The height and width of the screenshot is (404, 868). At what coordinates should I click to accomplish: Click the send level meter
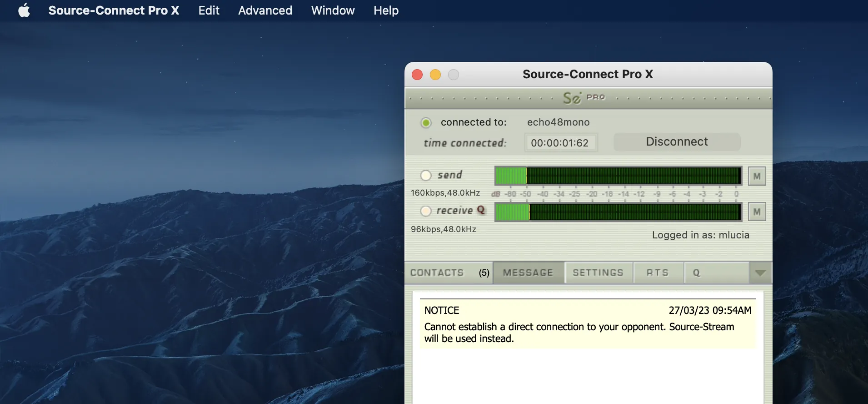coord(618,176)
